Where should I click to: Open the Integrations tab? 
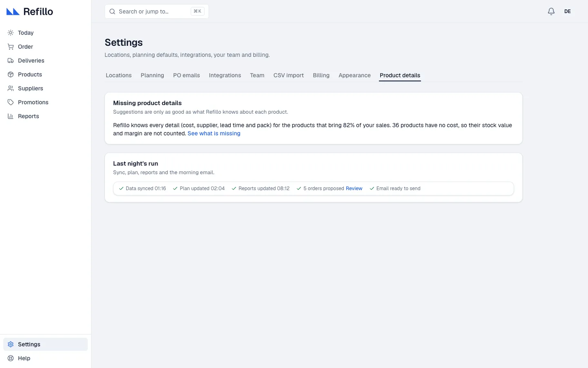click(x=225, y=75)
